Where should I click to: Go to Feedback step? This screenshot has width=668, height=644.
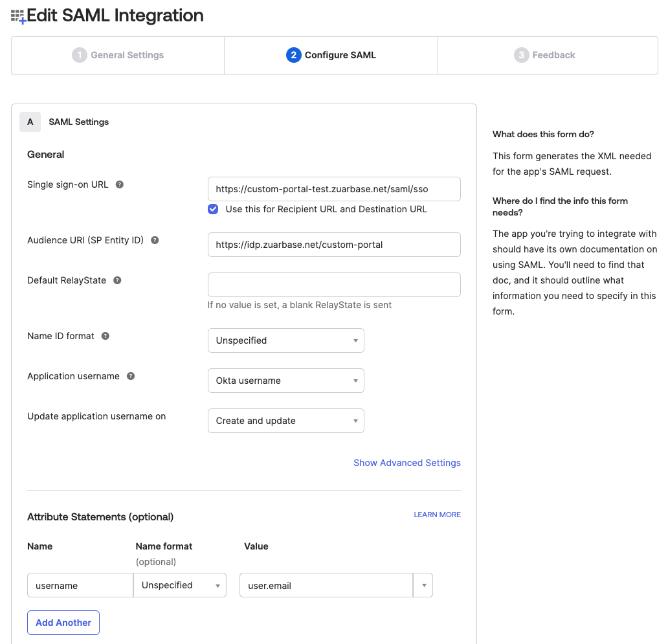coord(548,56)
